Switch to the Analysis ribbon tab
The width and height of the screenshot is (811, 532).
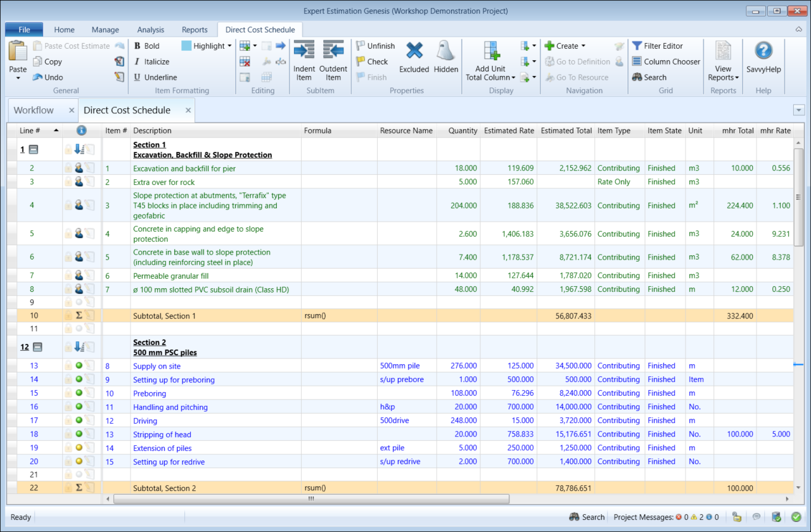click(150, 30)
